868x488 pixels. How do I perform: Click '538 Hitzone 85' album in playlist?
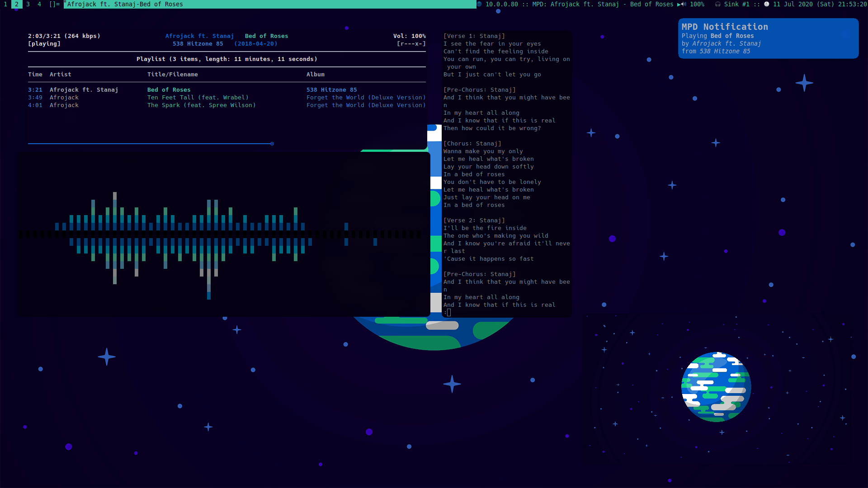point(332,89)
